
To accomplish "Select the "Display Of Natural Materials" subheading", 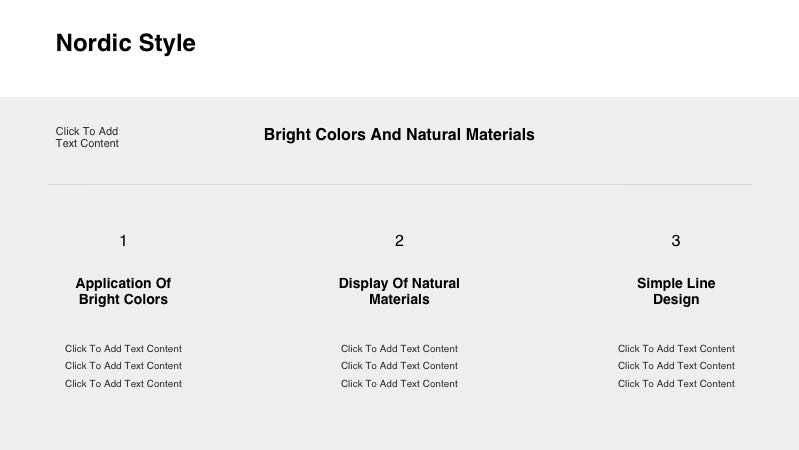I will [x=399, y=291].
